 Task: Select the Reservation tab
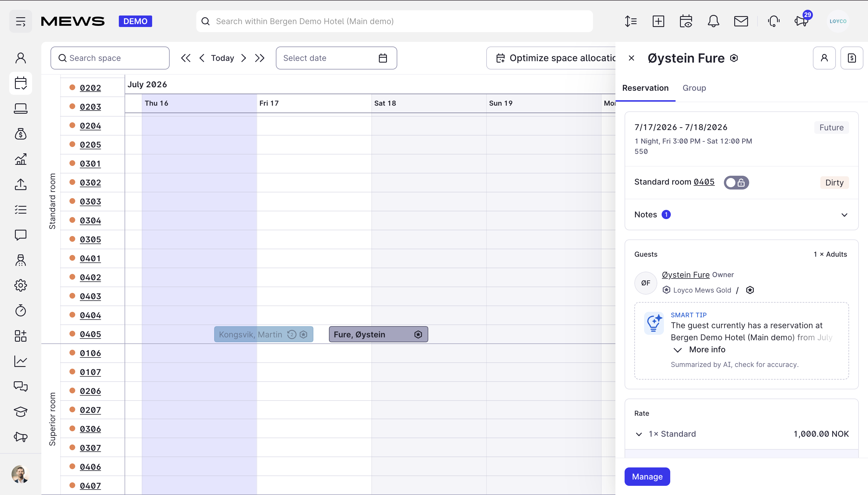645,88
